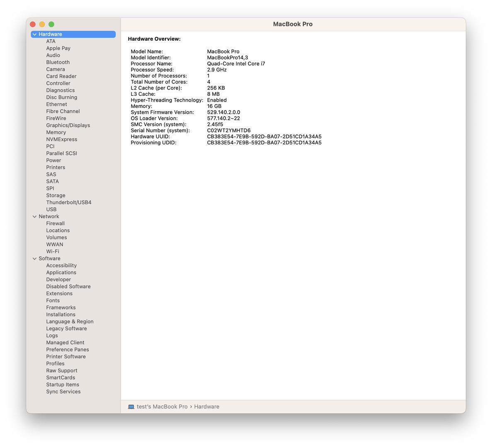
Task: Select Logs in the sidebar
Action: coord(52,336)
